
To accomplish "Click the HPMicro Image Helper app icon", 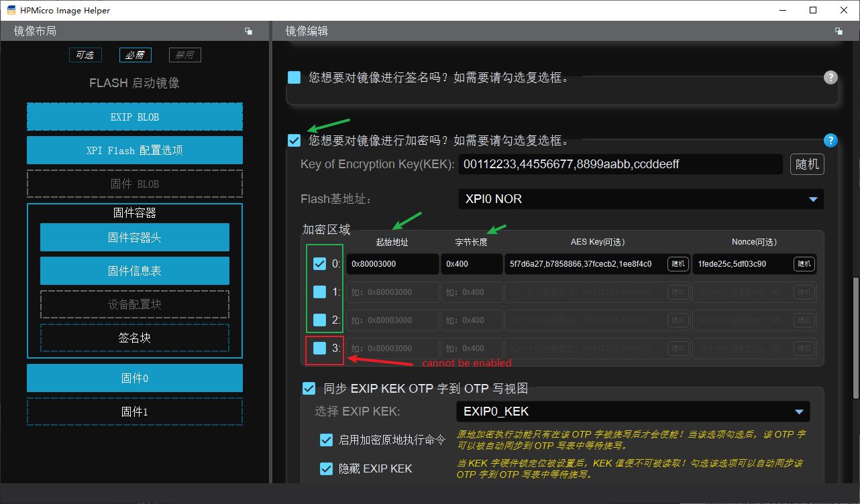I will pyautogui.click(x=11, y=11).
